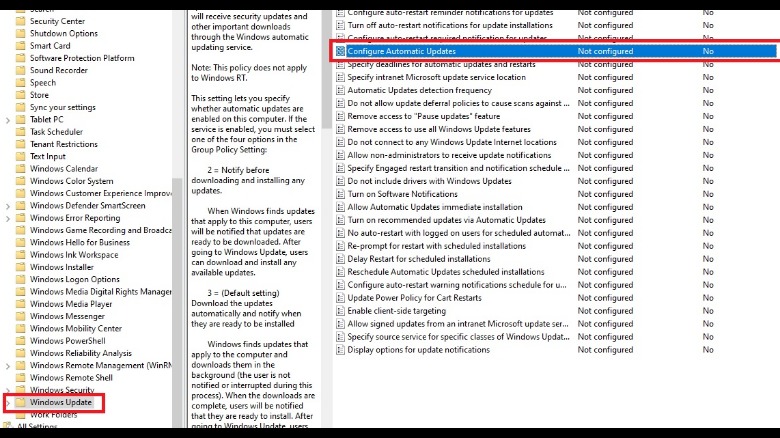The height and width of the screenshot is (438, 780).
Task: Click the policy icon beside Automatic Updates detection frequency
Action: (x=340, y=90)
